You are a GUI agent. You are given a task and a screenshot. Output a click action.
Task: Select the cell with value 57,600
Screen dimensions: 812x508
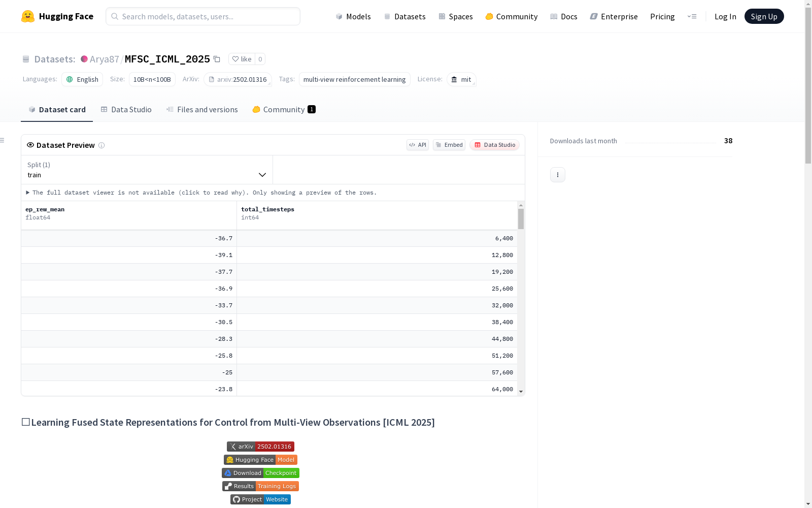click(377, 372)
